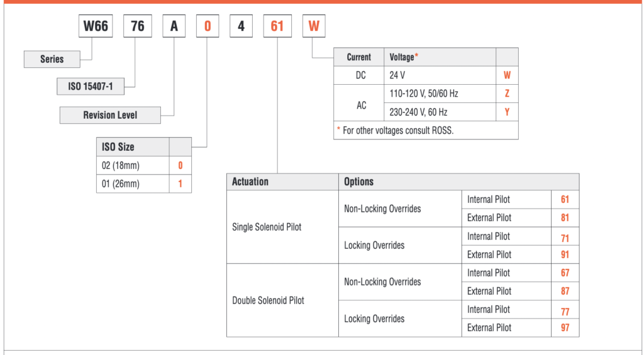
Task: Click the "W66" model number box
Action: 94,26
